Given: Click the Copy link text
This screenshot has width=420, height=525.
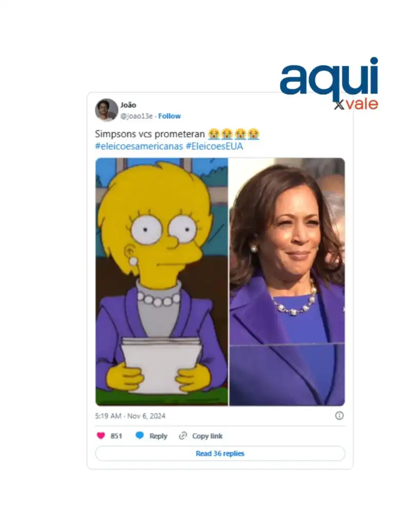Looking at the screenshot, I should tap(207, 436).
